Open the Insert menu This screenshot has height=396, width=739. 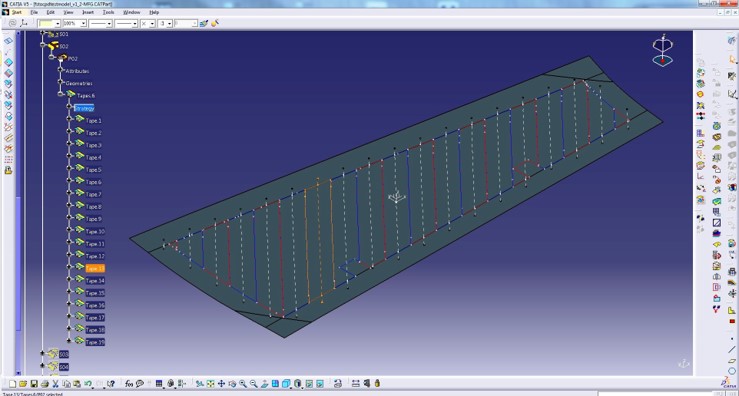pos(88,12)
